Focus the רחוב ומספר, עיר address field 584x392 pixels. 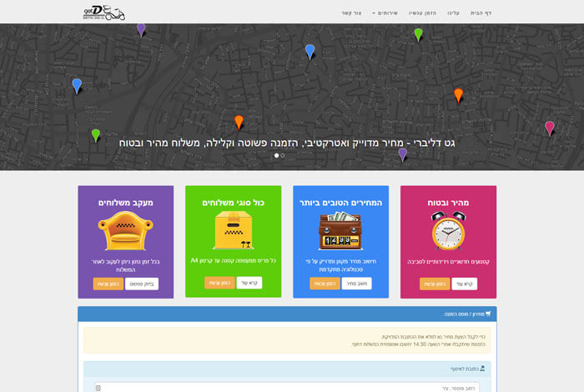287,389
